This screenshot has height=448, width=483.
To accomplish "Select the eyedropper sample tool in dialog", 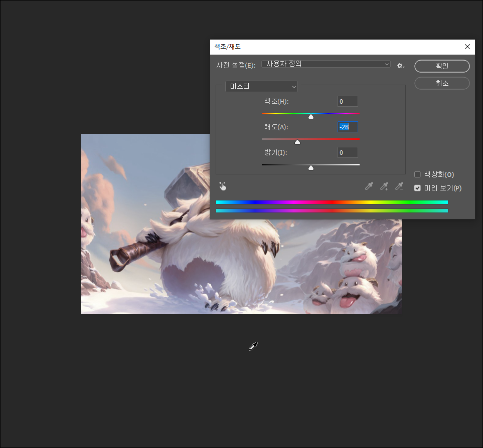I will (x=369, y=186).
